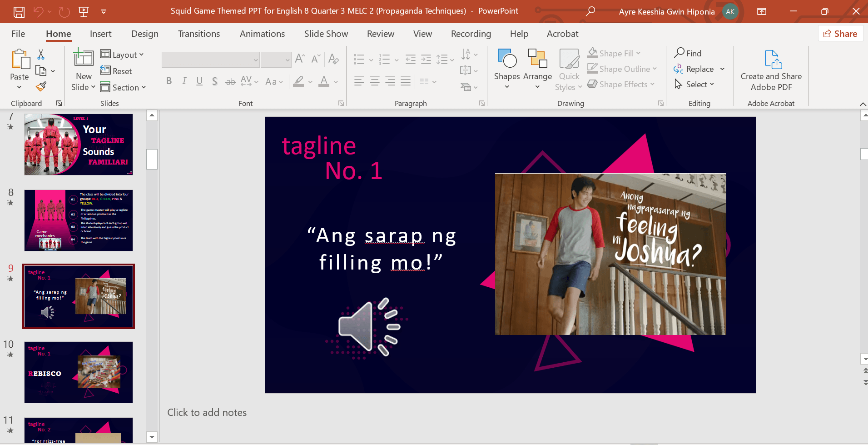Open the Change Case dropdown

pos(274,82)
